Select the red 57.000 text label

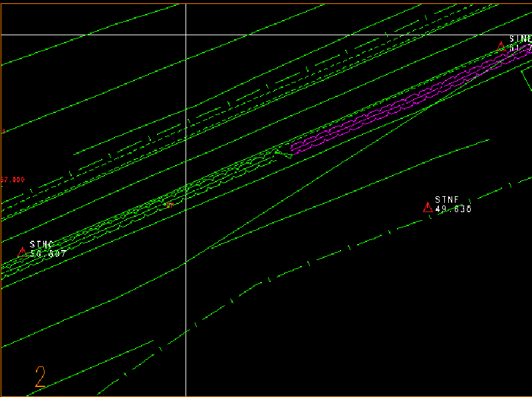13,180
